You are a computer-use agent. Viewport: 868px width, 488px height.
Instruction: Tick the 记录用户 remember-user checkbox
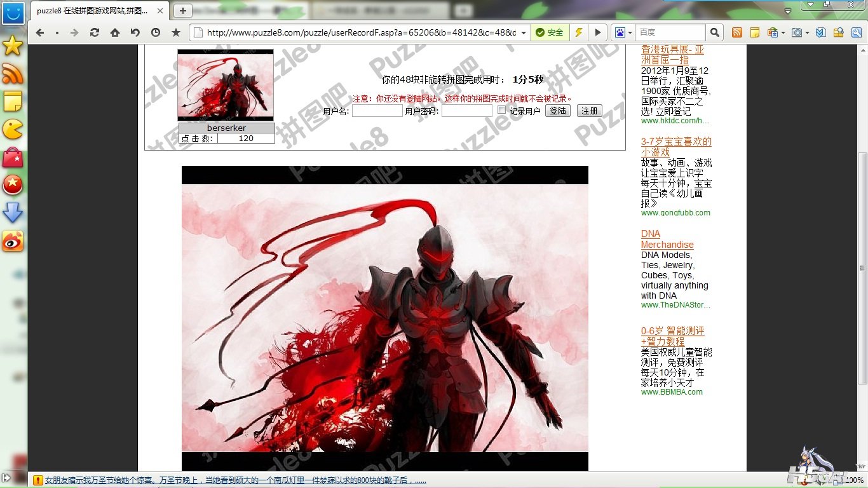501,110
